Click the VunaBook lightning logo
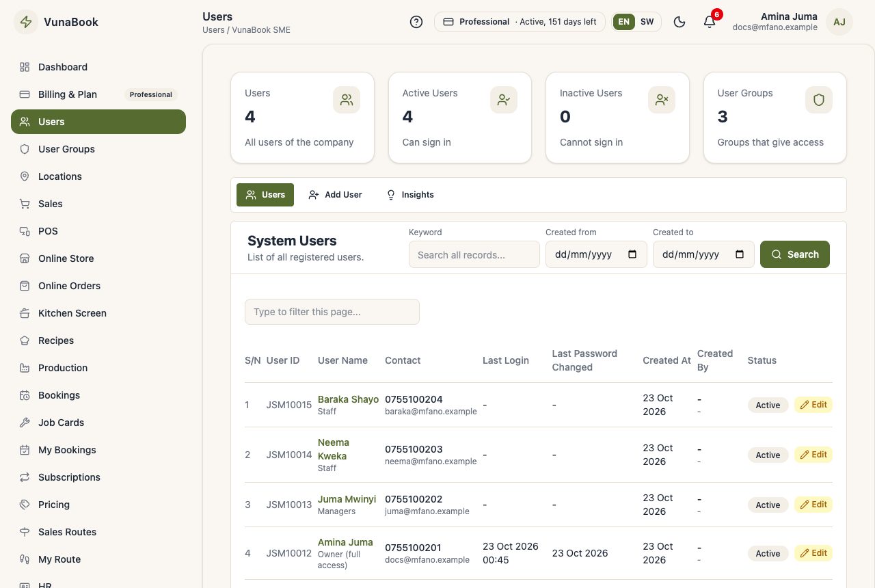 tap(26, 22)
